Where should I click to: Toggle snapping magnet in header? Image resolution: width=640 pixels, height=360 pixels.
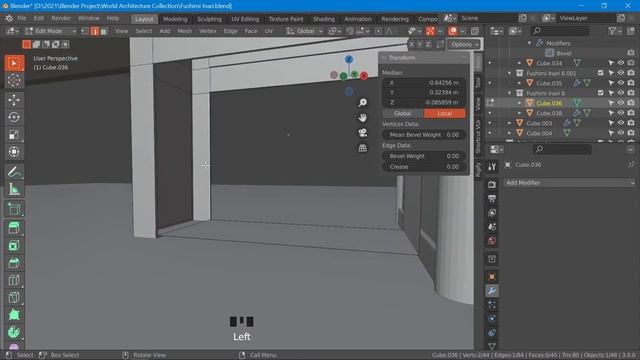tap(350, 31)
